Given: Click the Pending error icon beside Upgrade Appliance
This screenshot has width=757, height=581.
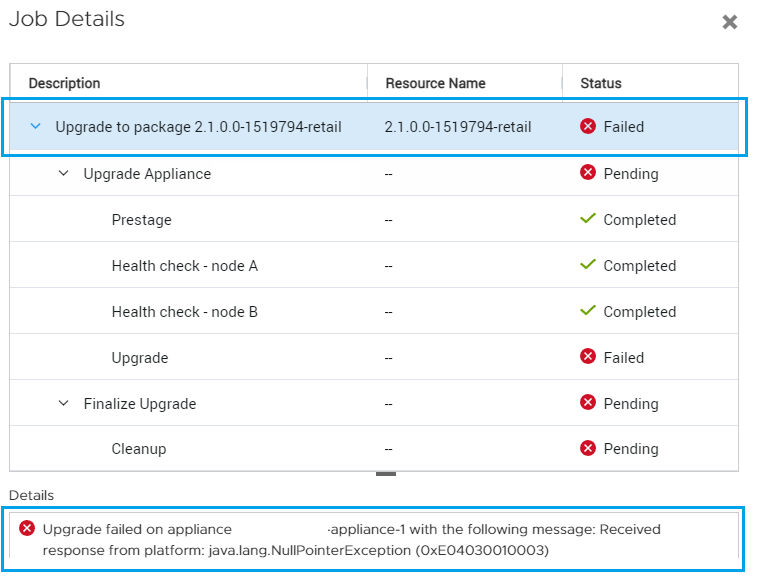Looking at the screenshot, I should click(588, 173).
